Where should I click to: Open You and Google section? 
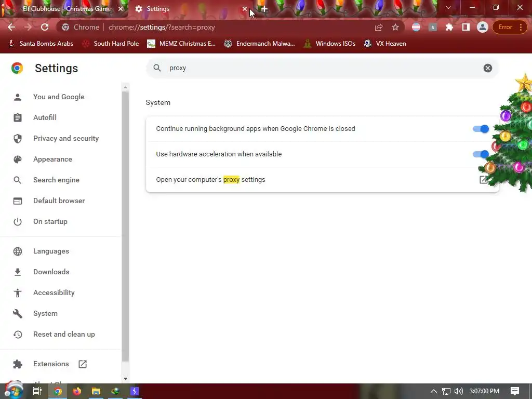pos(59,97)
